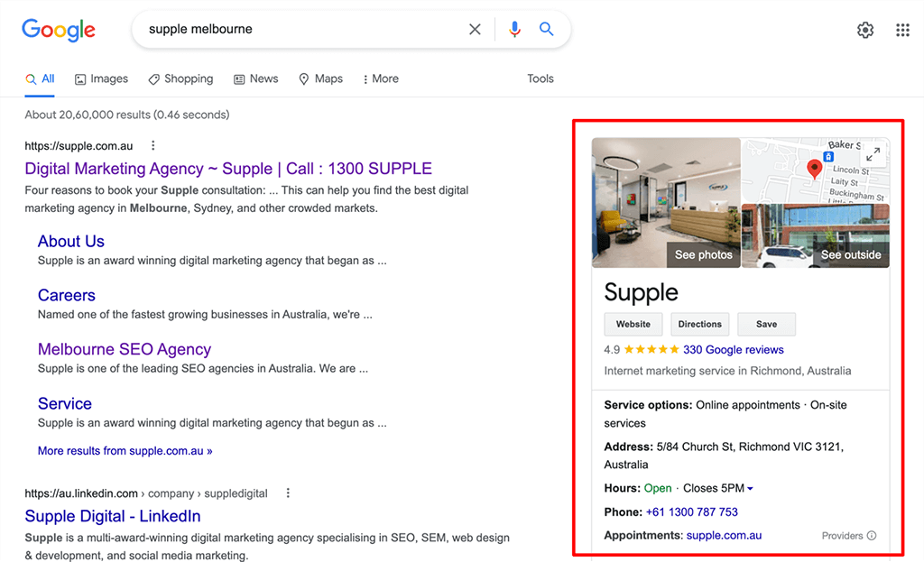Expand the business hours dropdown arrow
The width and height of the screenshot is (924, 562).
coord(750,489)
